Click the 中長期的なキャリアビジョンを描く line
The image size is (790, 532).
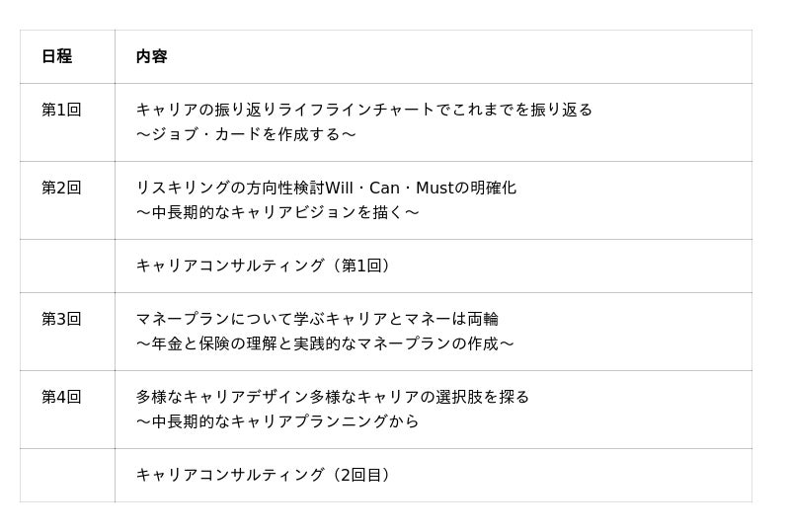coord(277,212)
